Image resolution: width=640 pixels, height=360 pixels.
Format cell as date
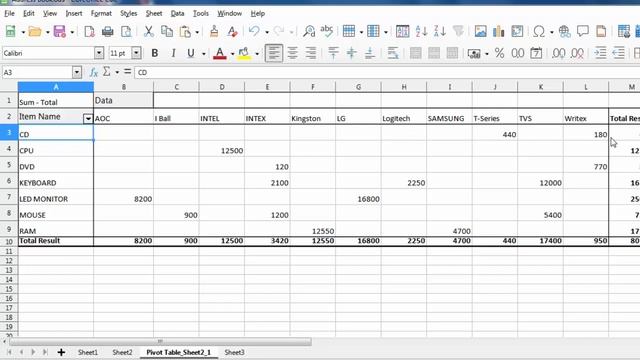[x=536, y=53]
